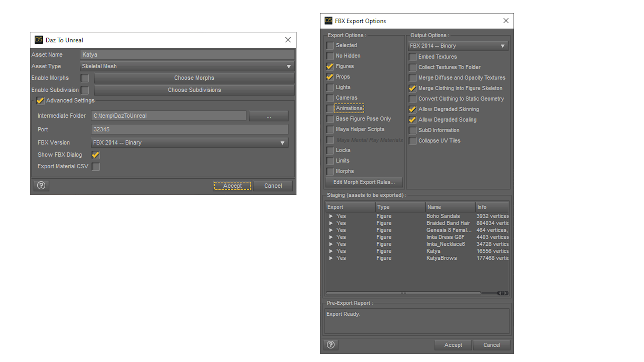The image size is (644, 362).
Task: Browse for Intermediate Folder with ellipsis button
Action: point(268,116)
